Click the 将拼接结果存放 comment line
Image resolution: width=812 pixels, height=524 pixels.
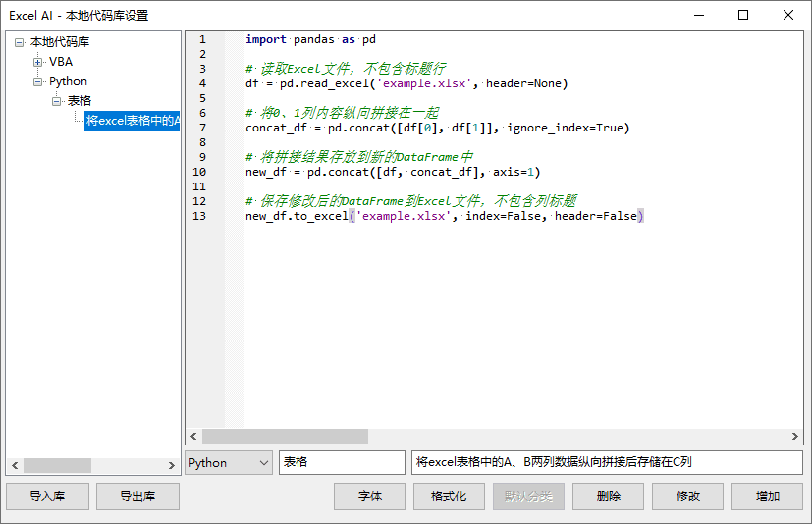point(359,157)
